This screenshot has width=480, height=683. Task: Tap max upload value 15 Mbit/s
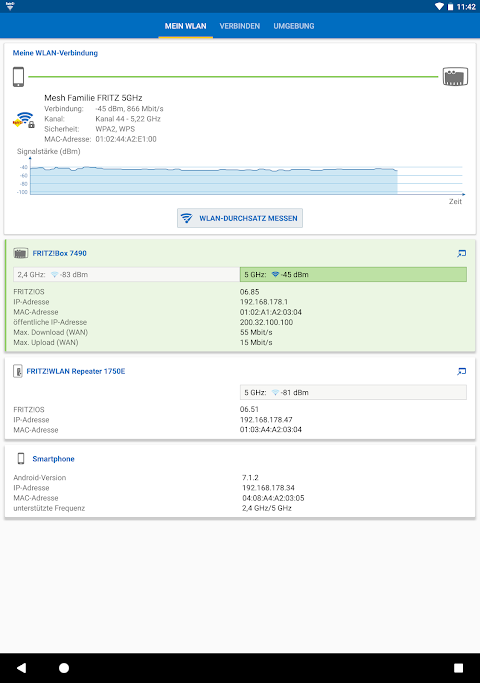click(256, 342)
